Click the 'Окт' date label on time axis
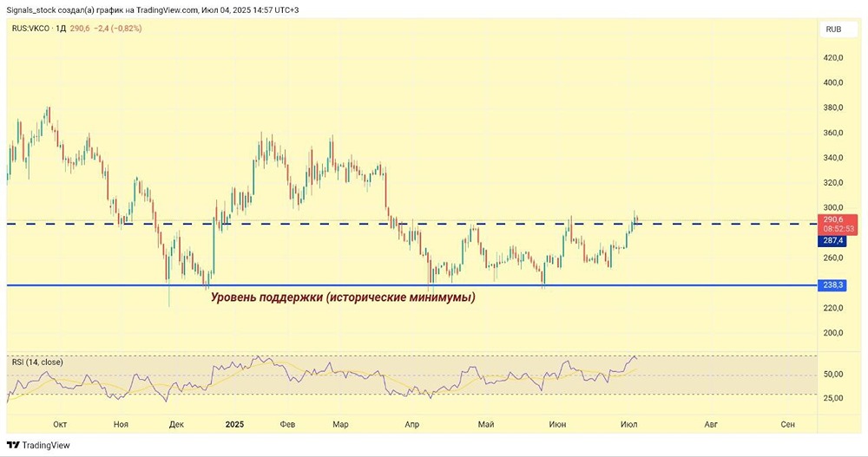The image size is (868, 457). [x=60, y=424]
